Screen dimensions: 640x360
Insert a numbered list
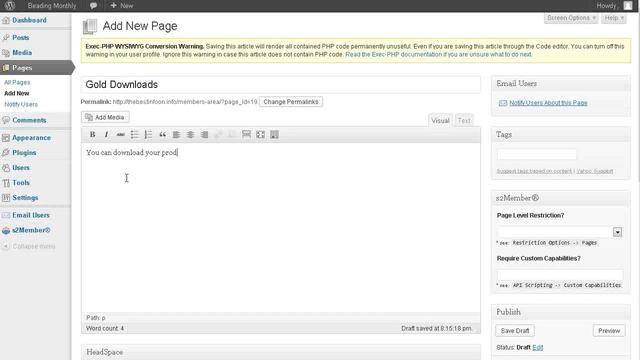tap(148, 134)
